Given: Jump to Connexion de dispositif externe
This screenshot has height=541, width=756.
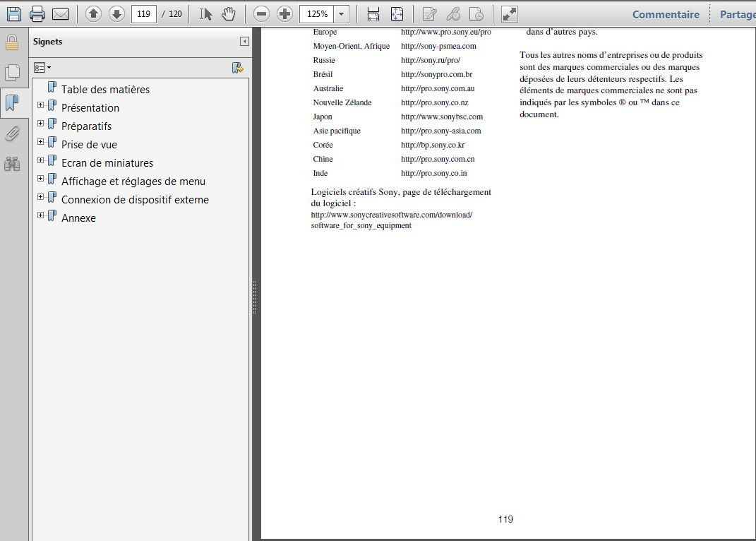Looking at the screenshot, I should pos(135,199).
